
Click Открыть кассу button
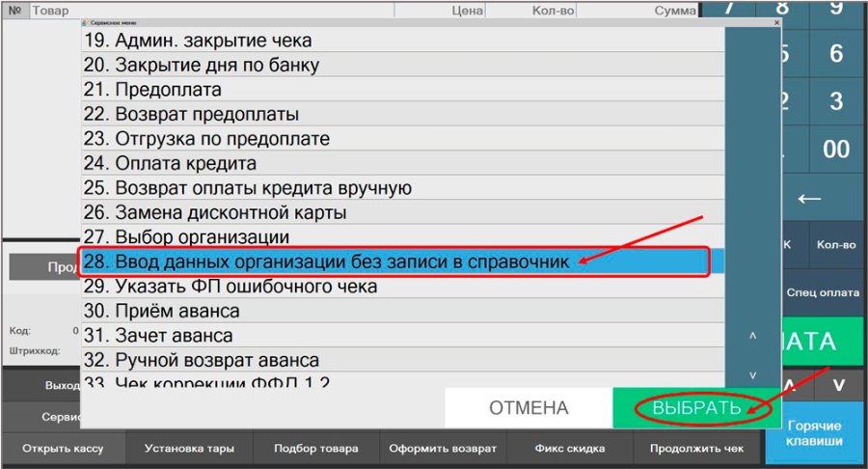click(x=63, y=449)
